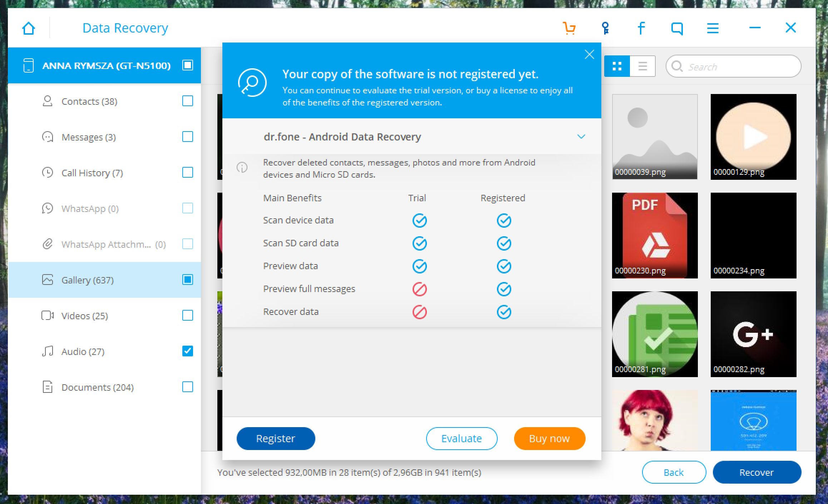
Task: Select the Documents (204) category
Action: pyautogui.click(x=104, y=387)
